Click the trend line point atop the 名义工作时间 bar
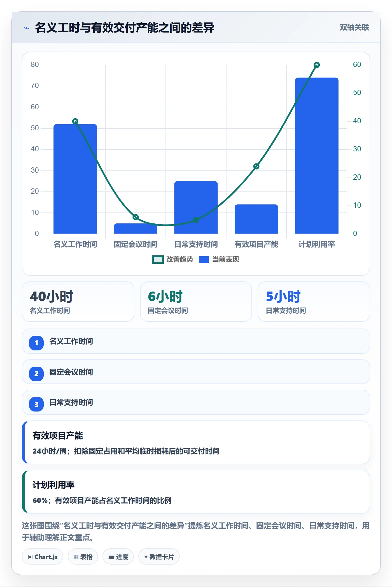The image size is (392, 587). (x=75, y=121)
